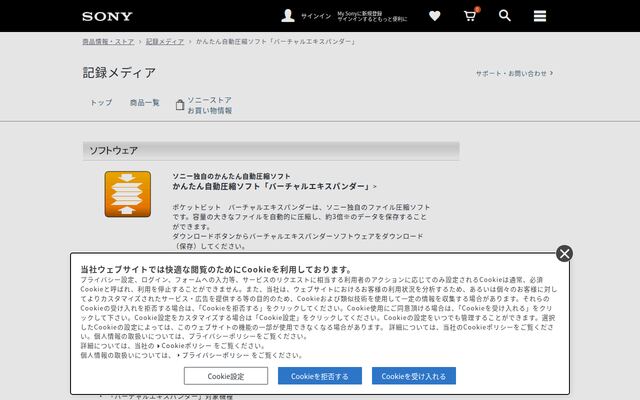Click the Cookieを受け入れる button
The height and width of the screenshot is (400, 640).
click(413, 376)
